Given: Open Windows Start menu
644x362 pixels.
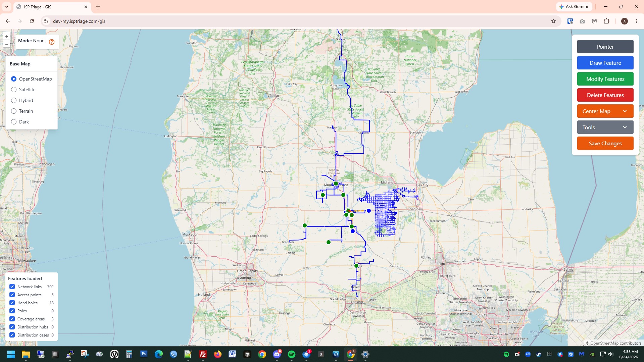Looking at the screenshot, I should pos(11,354).
